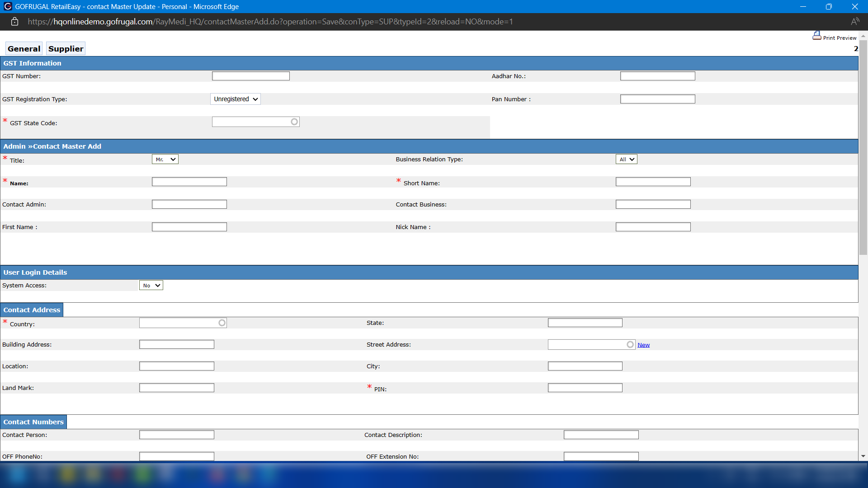
Task: Switch to the Supplier tab
Action: pyautogui.click(x=66, y=49)
